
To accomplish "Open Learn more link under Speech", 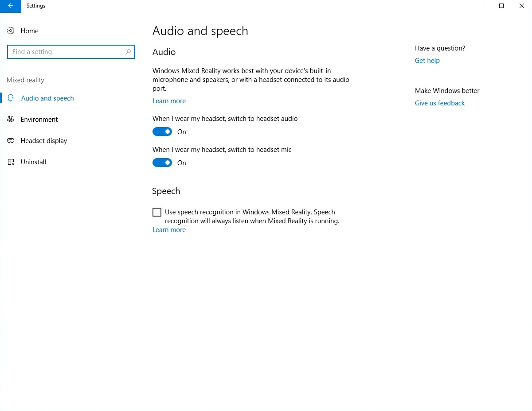I will (x=169, y=230).
